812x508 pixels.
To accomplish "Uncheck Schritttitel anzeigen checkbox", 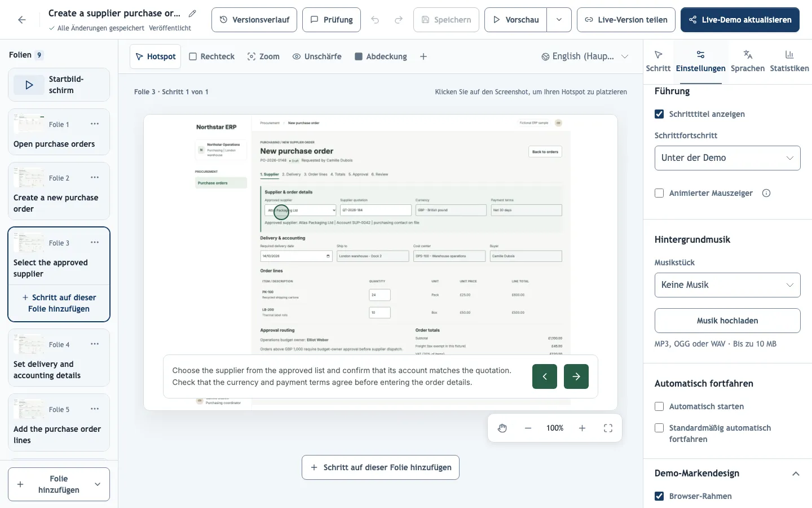I will [659, 114].
